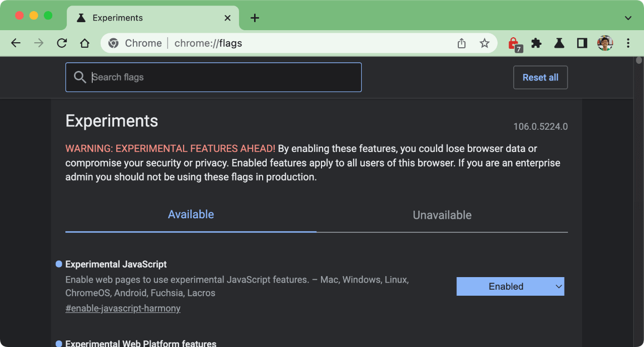Click the red password alert lock icon
This screenshot has height=347, width=644.
coord(514,43)
